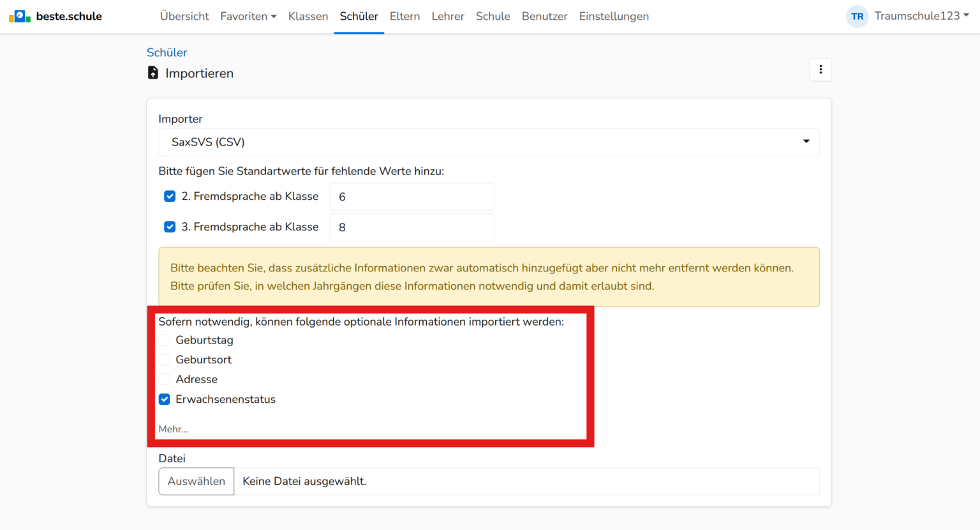Viewport: 980px width, 530px height.
Task: Click the Mehr... link
Action: pos(173,429)
